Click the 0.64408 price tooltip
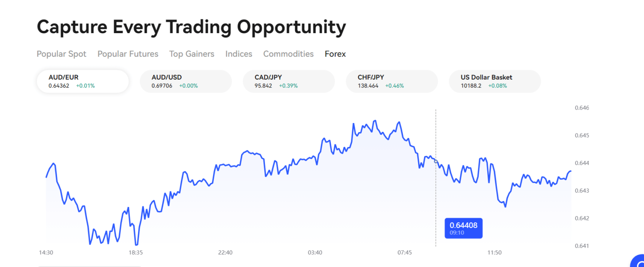The width and height of the screenshot is (644, 267). tap(463, 228)
